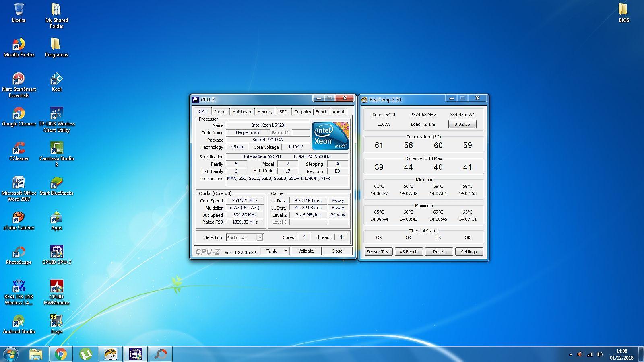Screen dimensions: 644x362
Task: Select the CPU tab in CPU-Z
Action: (x=202, y=111)
